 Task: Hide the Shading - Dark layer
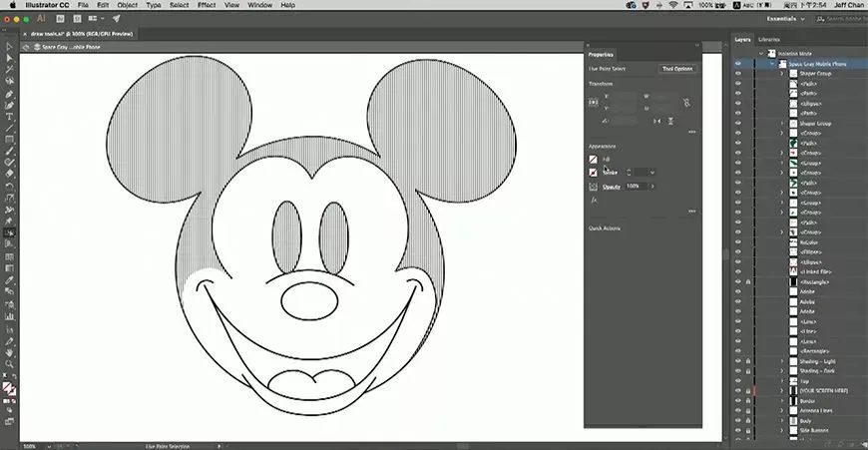pos(738,371)
